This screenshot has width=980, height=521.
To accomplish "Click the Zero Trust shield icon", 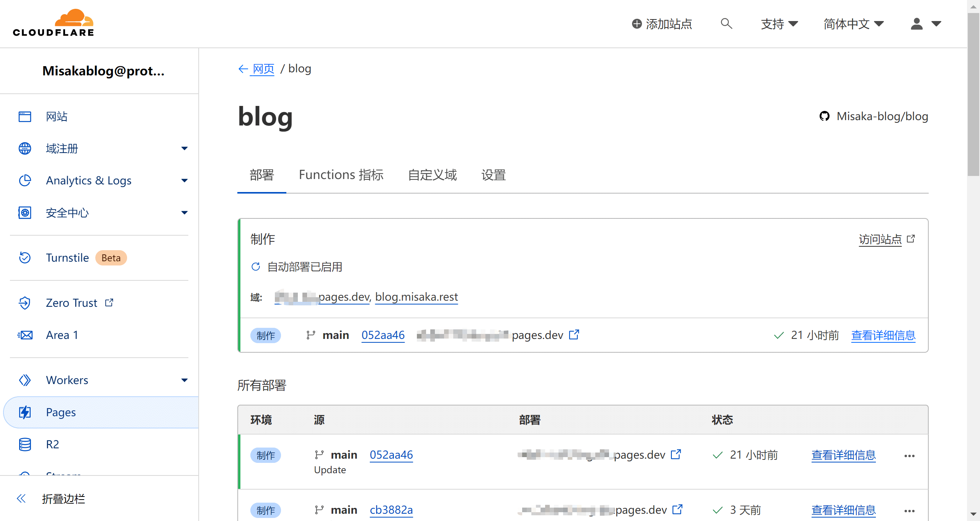I will pos(25,303).
